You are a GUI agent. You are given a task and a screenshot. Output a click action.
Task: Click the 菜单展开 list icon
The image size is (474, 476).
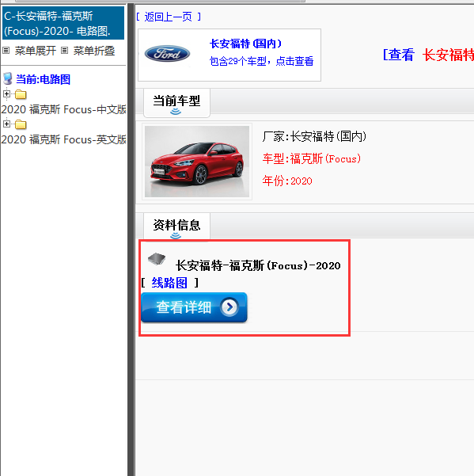6,51
